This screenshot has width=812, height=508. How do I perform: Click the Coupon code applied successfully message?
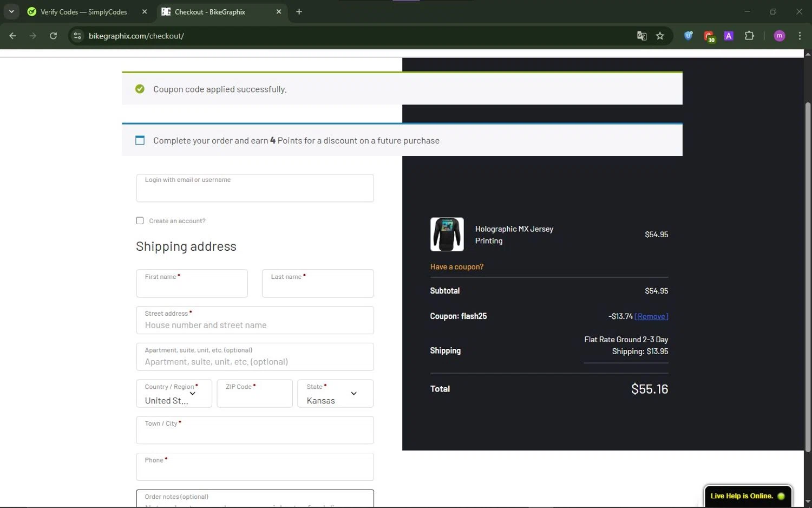[x=220, y=89]
